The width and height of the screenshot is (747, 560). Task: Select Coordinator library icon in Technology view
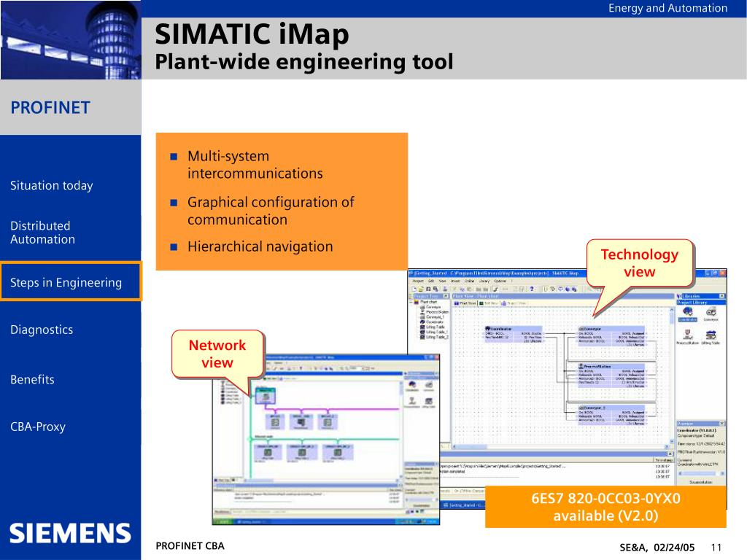(x=687, y=314)
